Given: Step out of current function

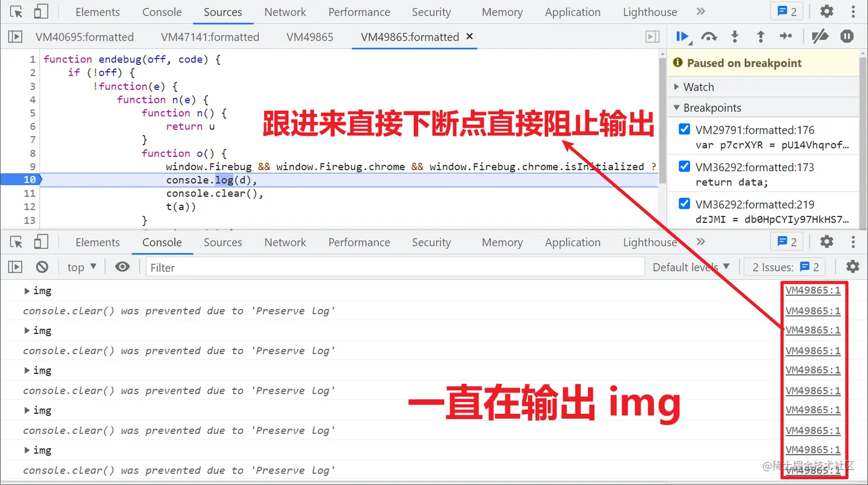Looking at the screenshot, I should pyautogui.click(x=761, y=37).
